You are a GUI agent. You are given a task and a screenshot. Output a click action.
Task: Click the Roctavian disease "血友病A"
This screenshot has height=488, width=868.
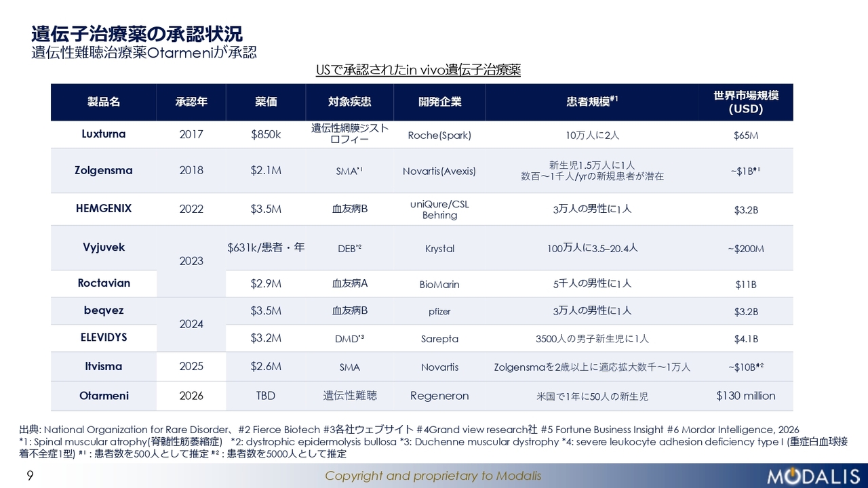coord(350,284)
